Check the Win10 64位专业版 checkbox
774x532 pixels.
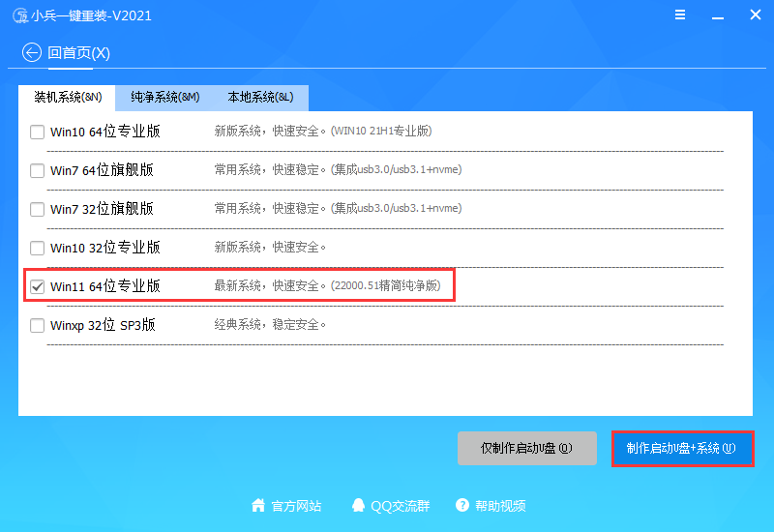tap(37, 132)
